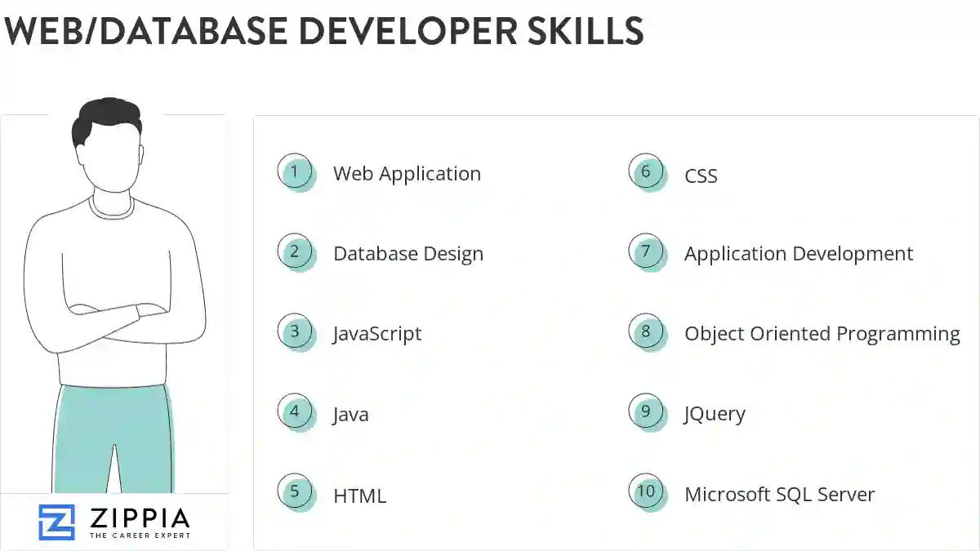Click the JQuery skill entry

tap(715, 413)
